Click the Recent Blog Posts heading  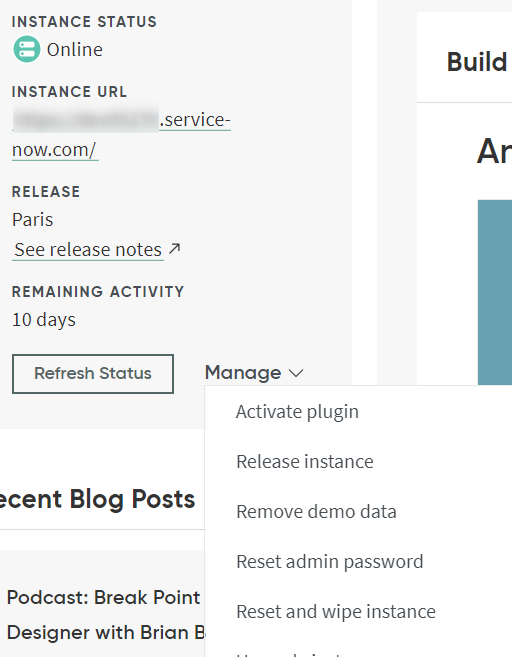[97, 499]
